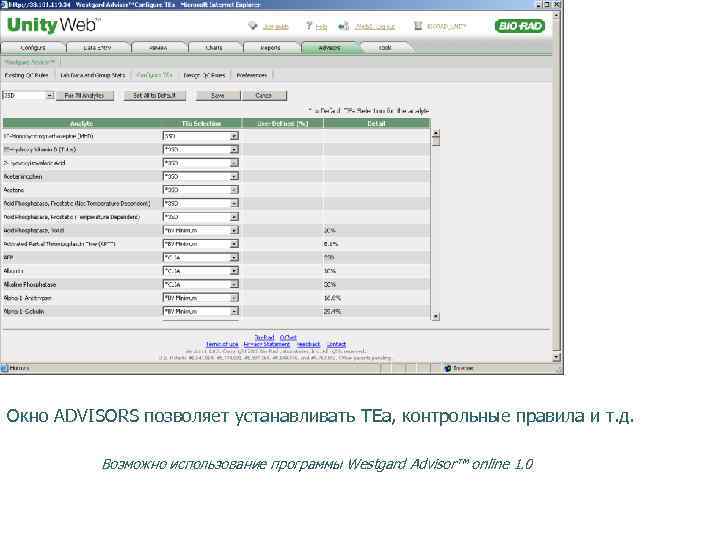Click browser page scrollbar down arrow
The image size is (720, 540).
click(557, 357)
